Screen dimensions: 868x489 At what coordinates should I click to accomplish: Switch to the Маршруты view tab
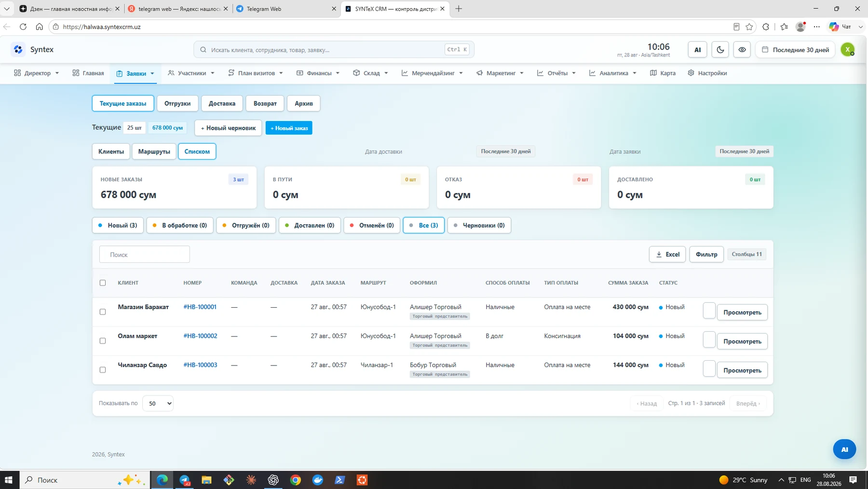154,151
